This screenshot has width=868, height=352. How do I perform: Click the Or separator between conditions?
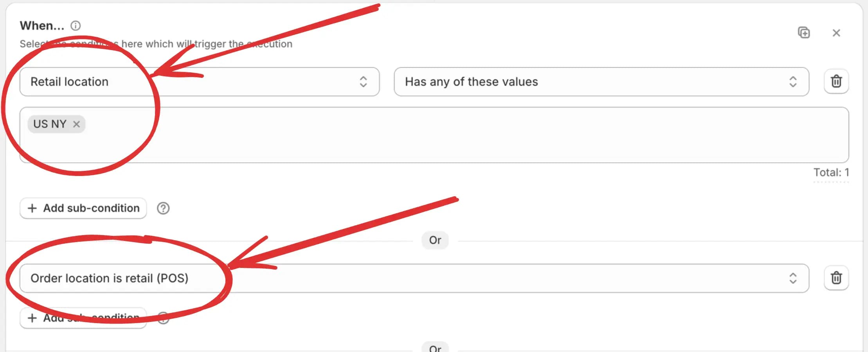435,240
